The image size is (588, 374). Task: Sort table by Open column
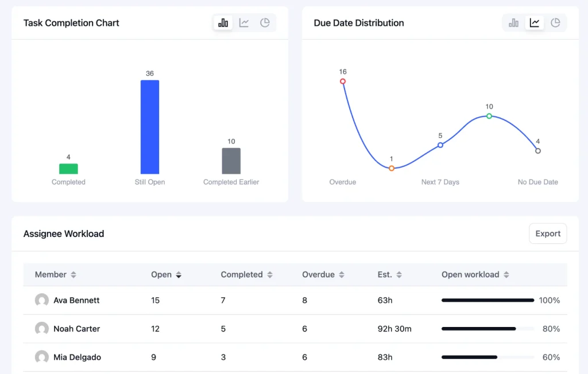pos(166,275)
